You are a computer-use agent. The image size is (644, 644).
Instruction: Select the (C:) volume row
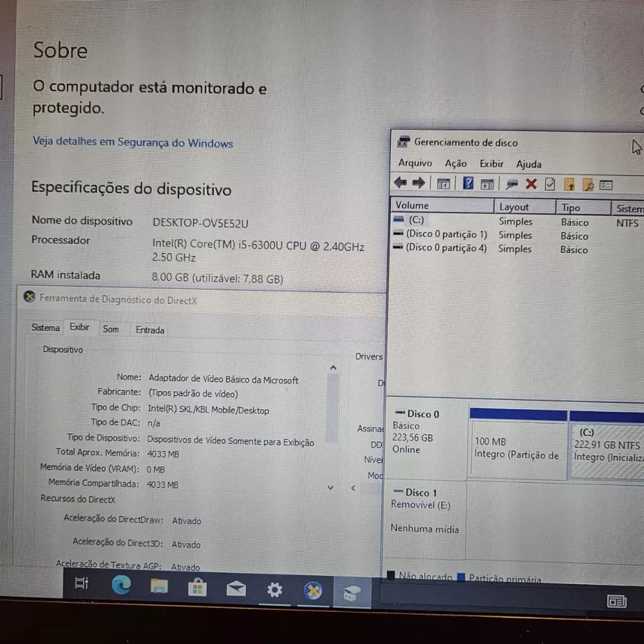point(518,221)
